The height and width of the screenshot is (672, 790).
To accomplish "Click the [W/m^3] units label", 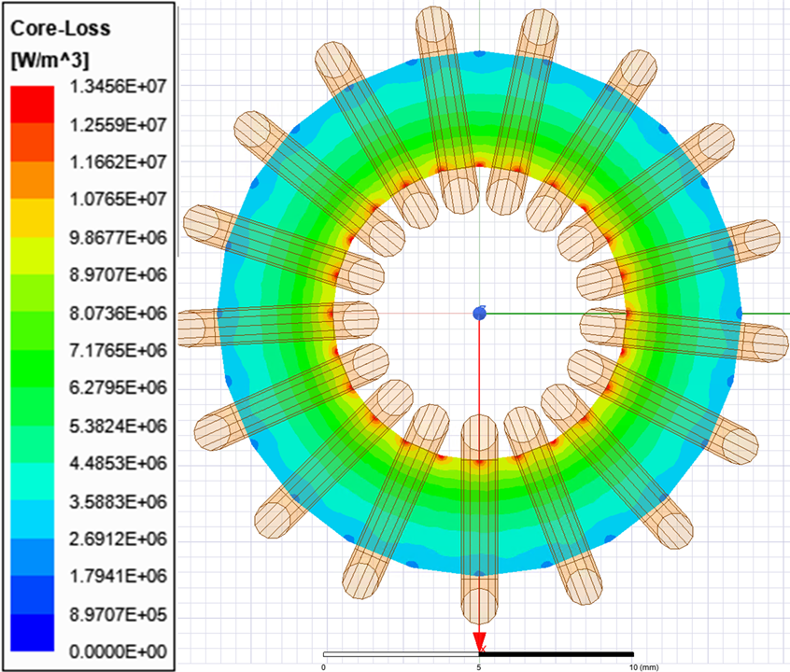I will [x=48, y=60].
